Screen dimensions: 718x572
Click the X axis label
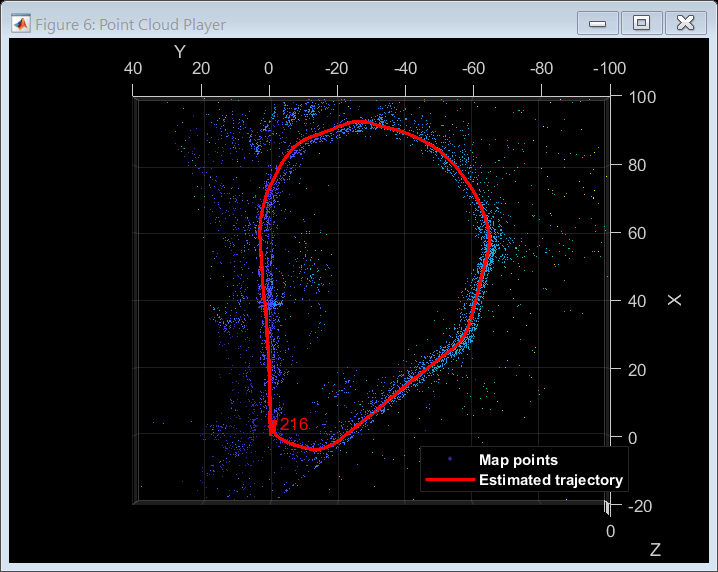pos(675,300)
